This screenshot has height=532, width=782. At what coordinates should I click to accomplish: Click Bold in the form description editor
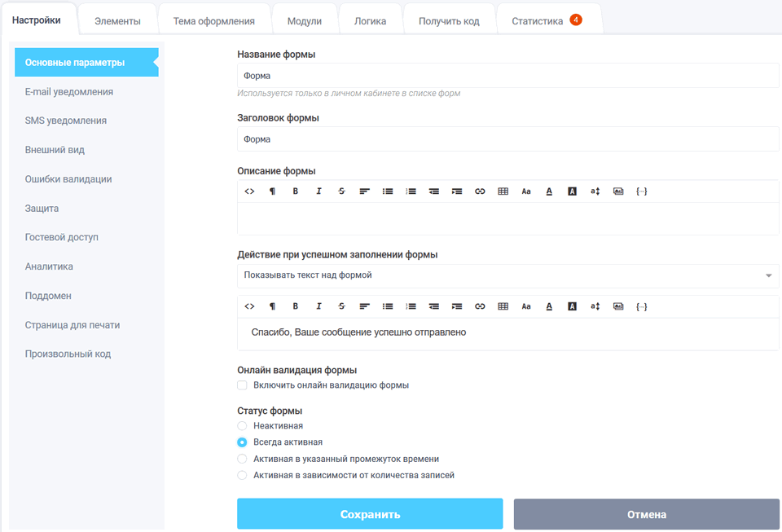296,191
